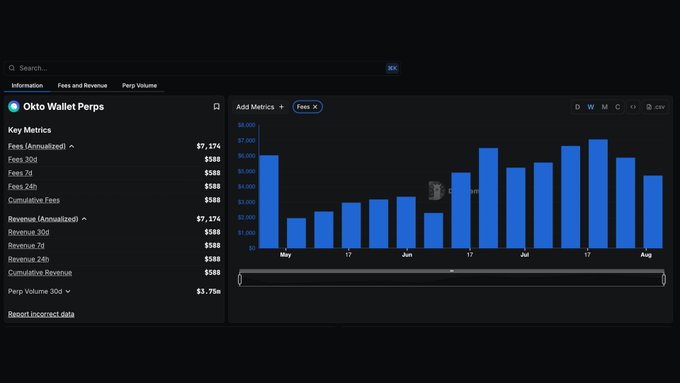This screenshot has width=680, height=383.
Task: Set chart interval to Monthly (M)
Action: pyautogui.click(x=605, y=107)
